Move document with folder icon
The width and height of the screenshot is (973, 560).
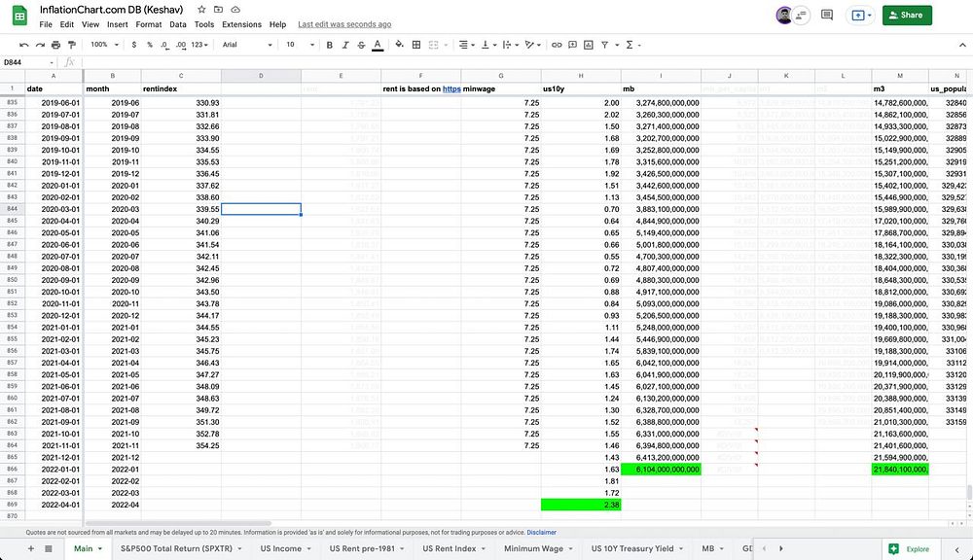coord(218,10)
